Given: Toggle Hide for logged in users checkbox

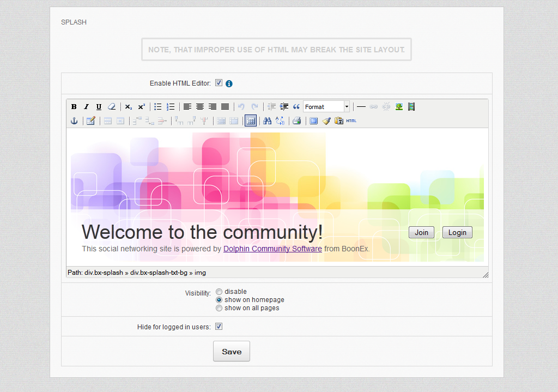Looking at the screenshot, I should coord(219,327).
